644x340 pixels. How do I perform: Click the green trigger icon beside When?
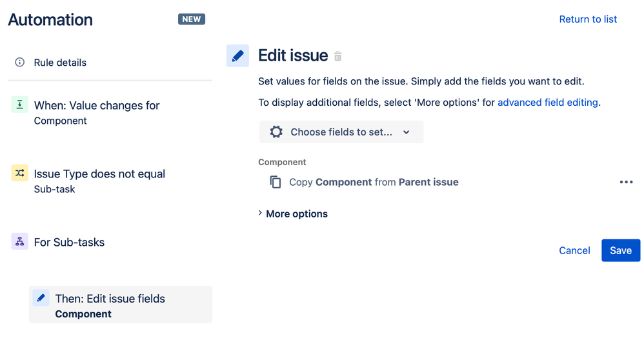coord(20,105)
